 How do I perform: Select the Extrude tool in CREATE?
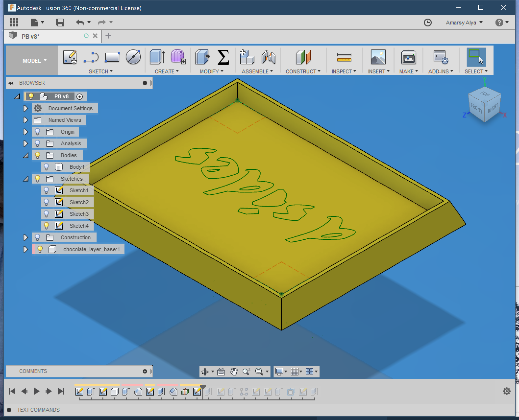157,57
